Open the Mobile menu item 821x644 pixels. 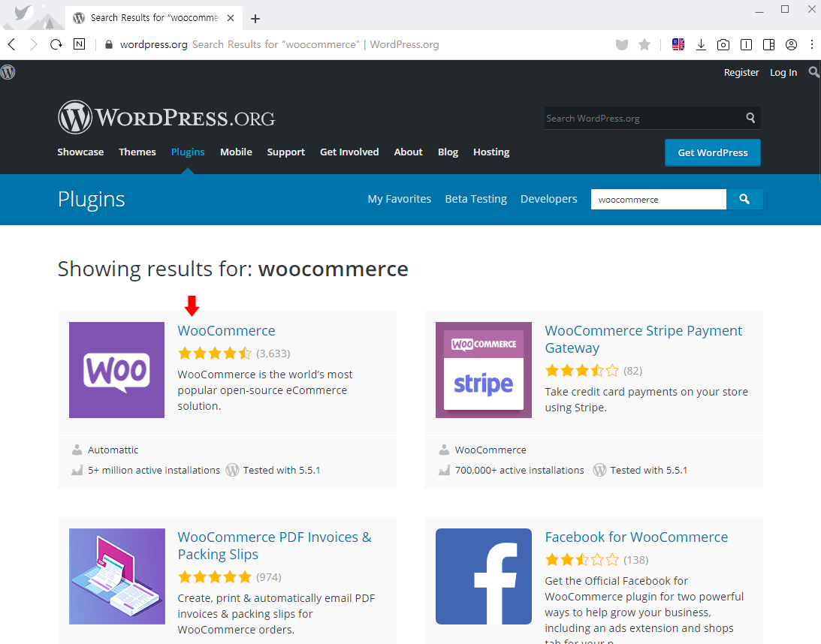coord(236,152)
